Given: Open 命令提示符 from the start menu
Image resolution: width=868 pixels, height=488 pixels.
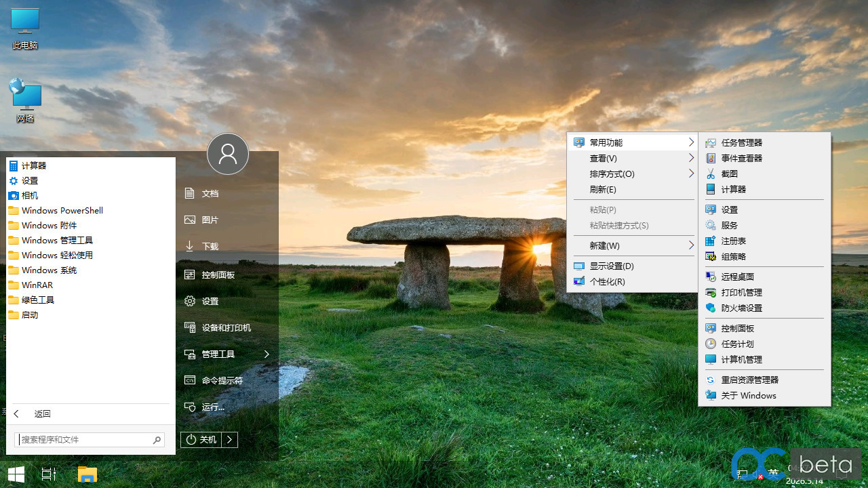Looking at the screenshot, I should pos(227,380).
